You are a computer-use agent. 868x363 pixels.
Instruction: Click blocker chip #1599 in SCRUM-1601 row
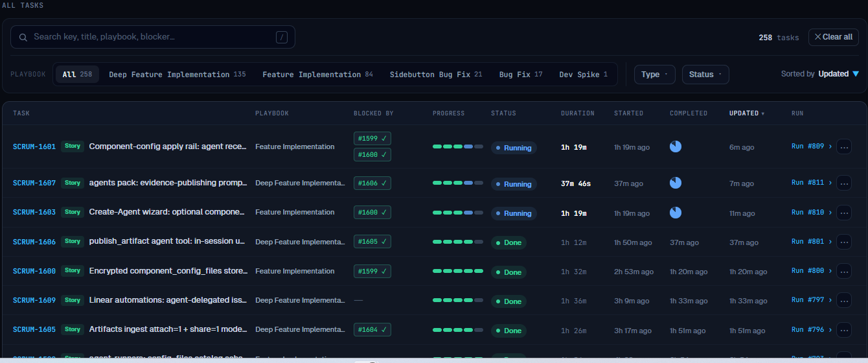[x=372, y=138]
